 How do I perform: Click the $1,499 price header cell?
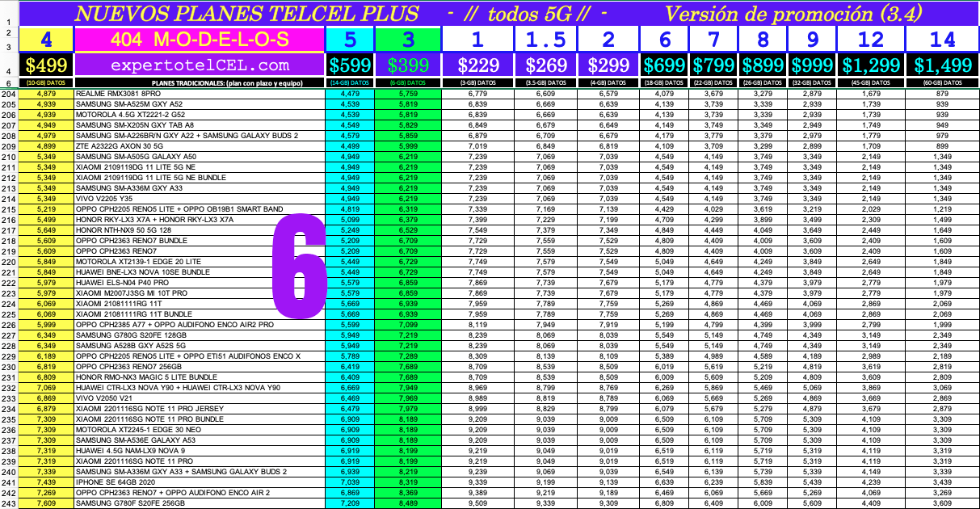pyautogui.click(x=942, y=65)
